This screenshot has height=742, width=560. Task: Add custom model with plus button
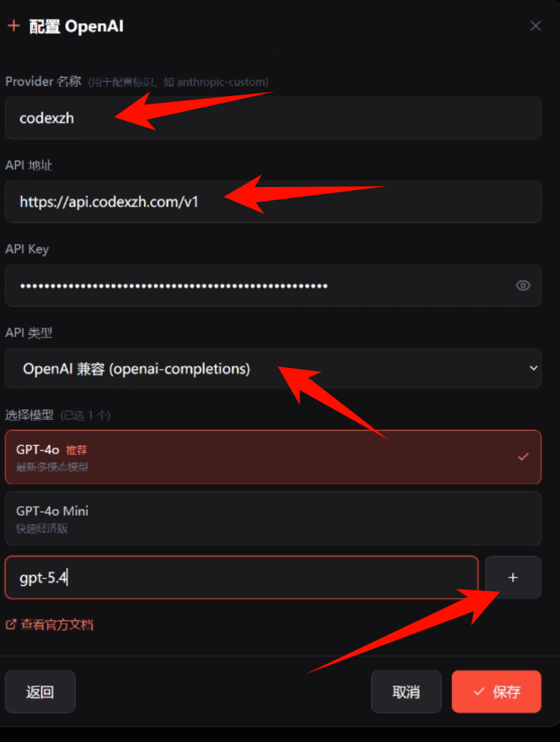coord(513,578)
